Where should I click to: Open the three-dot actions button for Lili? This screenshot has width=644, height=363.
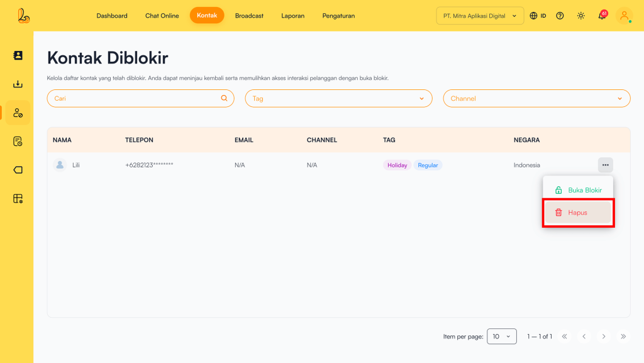click(x=605, y=165)
